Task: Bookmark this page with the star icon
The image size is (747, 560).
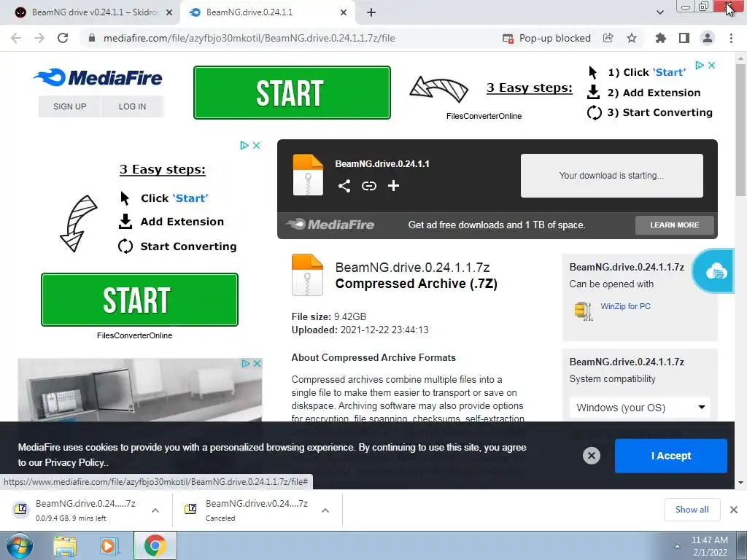Action: (x=632, y=38)
